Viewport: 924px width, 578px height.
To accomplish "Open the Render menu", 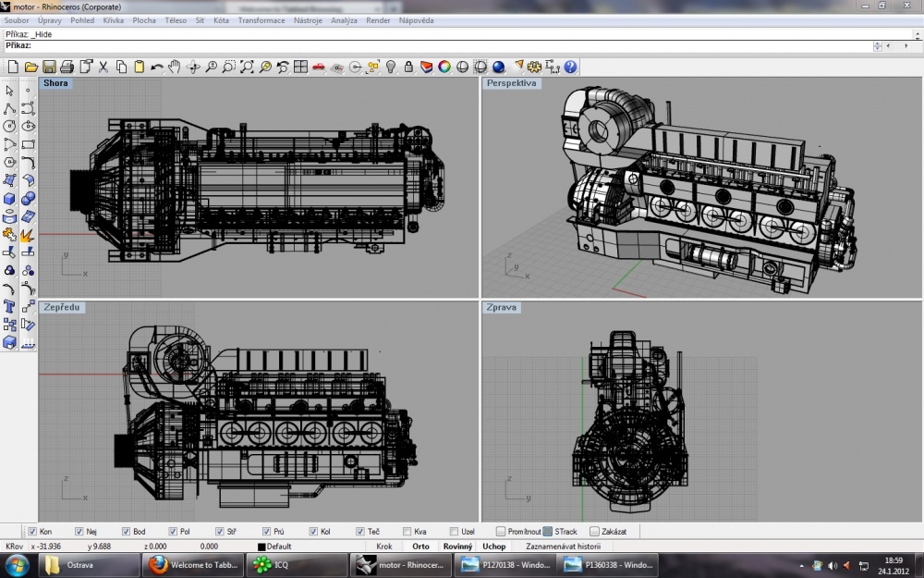I will tap(378, 20).
